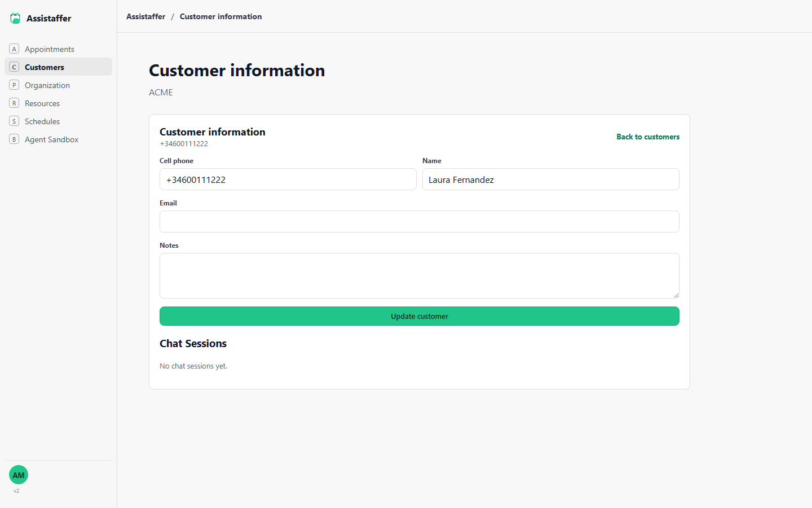Focus the Name field with Laura Fernandez
812x508 pixels.
[x=551, y=179]
